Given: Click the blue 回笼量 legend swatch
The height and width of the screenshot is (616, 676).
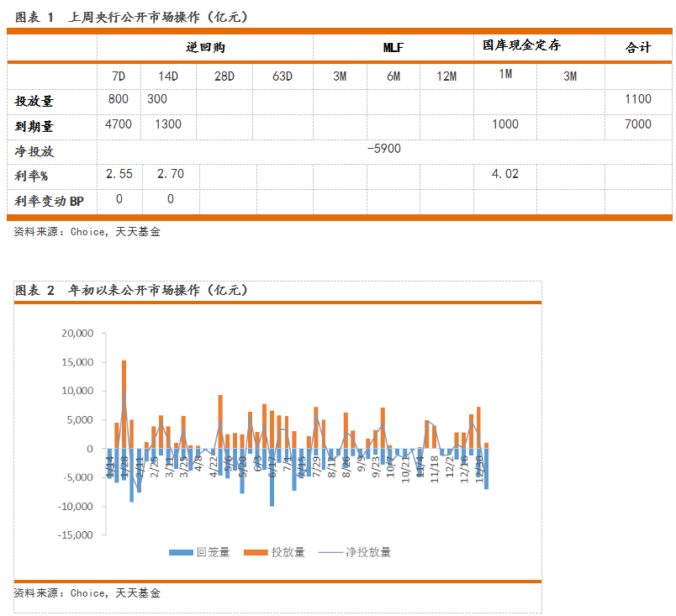Looking at the screenshot, I should [x=181, y=552].
